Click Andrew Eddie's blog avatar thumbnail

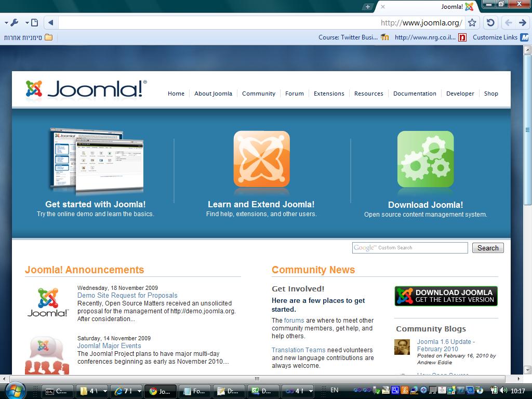402,347
